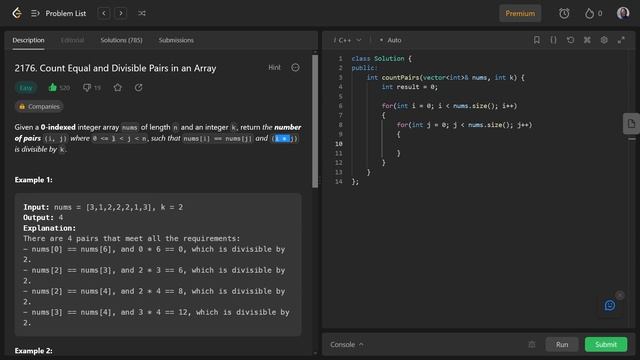
Task: Open the Problem List panel icon
Action: coord(35,13)
